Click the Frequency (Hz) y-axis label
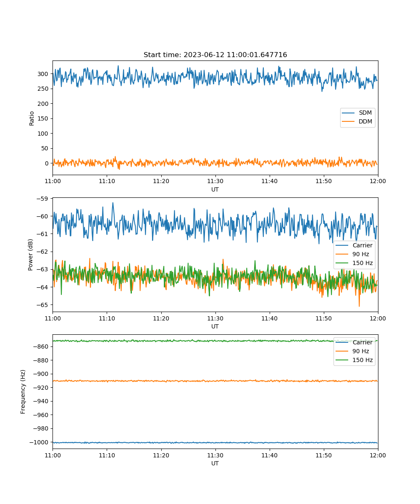The height and width of the screenshot is (504, 420). click(23, 391)
